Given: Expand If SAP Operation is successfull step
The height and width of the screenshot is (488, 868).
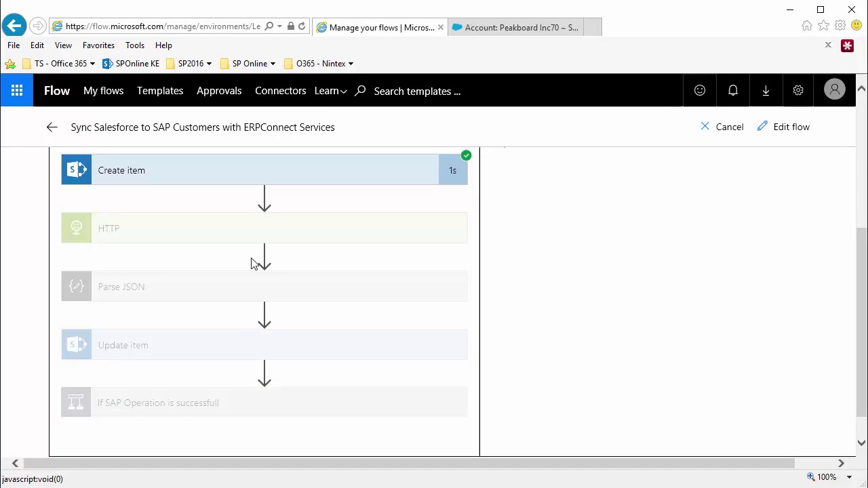Looking at the screenshot, I should coord(264,403).
